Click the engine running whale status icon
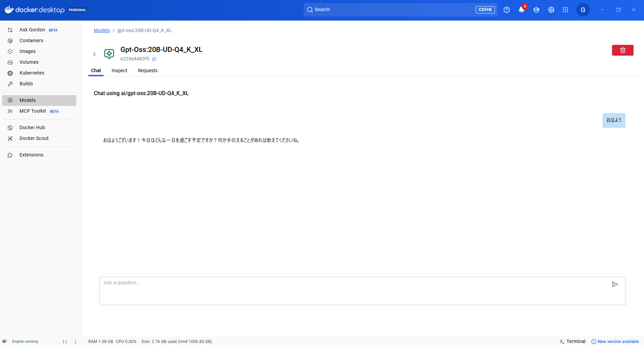This screenshot has width=644, height=345. pos(5,341)
